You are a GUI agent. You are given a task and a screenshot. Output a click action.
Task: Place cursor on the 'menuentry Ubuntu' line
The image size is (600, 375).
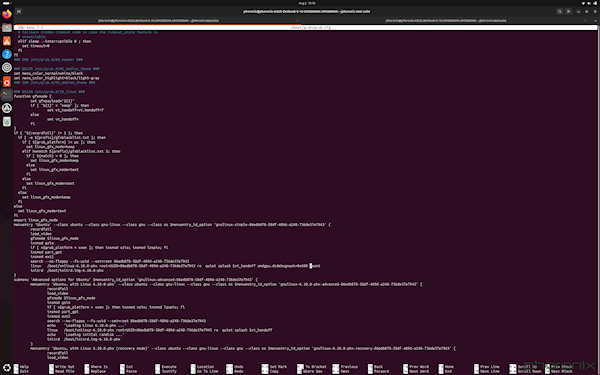172,225
